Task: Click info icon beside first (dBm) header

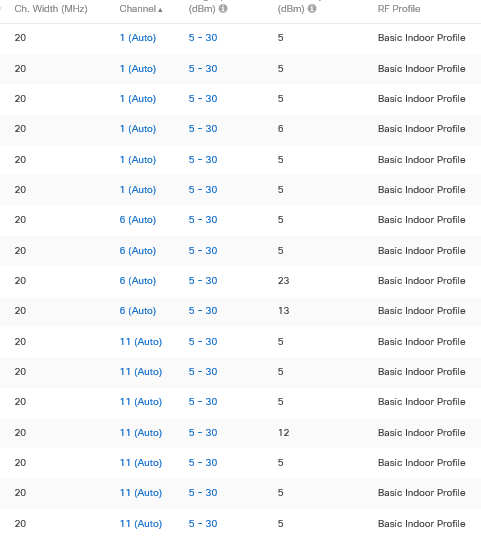Action: pos(223,8)
